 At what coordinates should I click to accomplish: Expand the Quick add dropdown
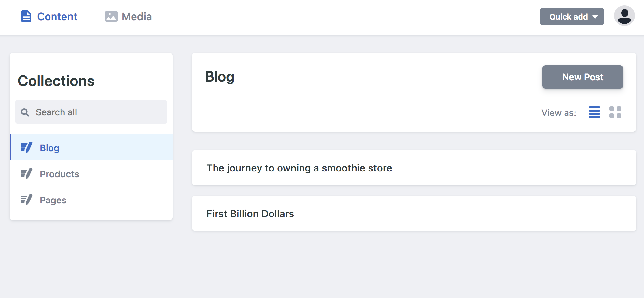pyautogui.click(x=572, y=17)
